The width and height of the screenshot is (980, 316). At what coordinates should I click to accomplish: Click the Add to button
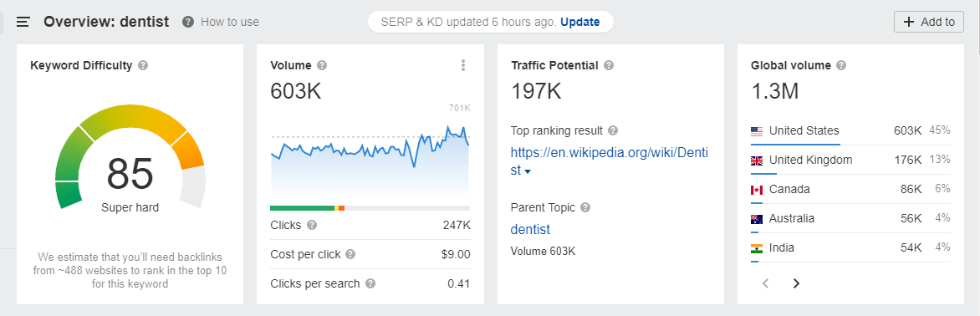[x=929, y=22]
